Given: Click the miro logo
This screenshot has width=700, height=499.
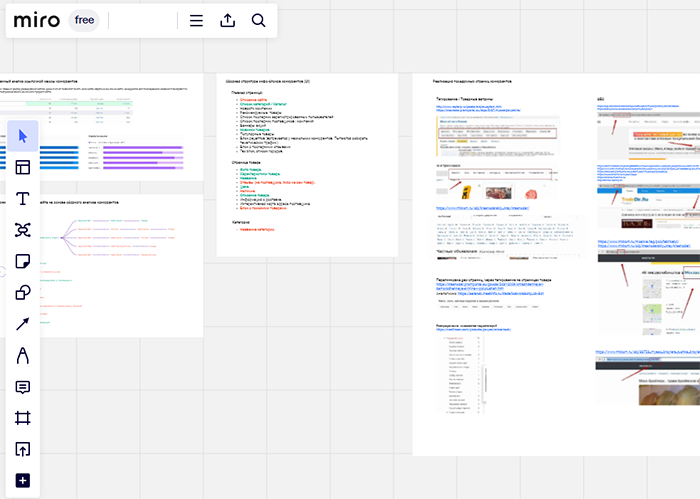Looking at the screenshot, I should (x=37, y=21).
